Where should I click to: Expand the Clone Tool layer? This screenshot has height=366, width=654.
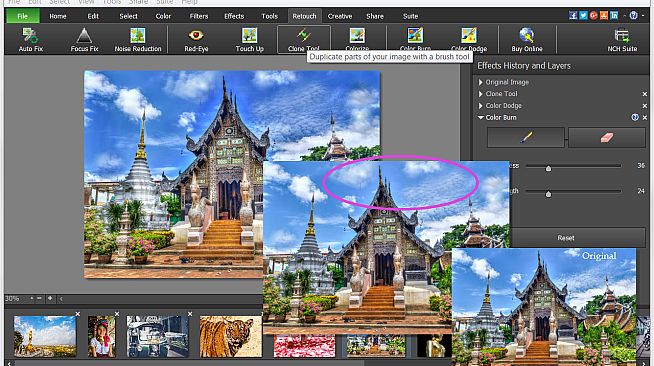[x=480, y=94]
